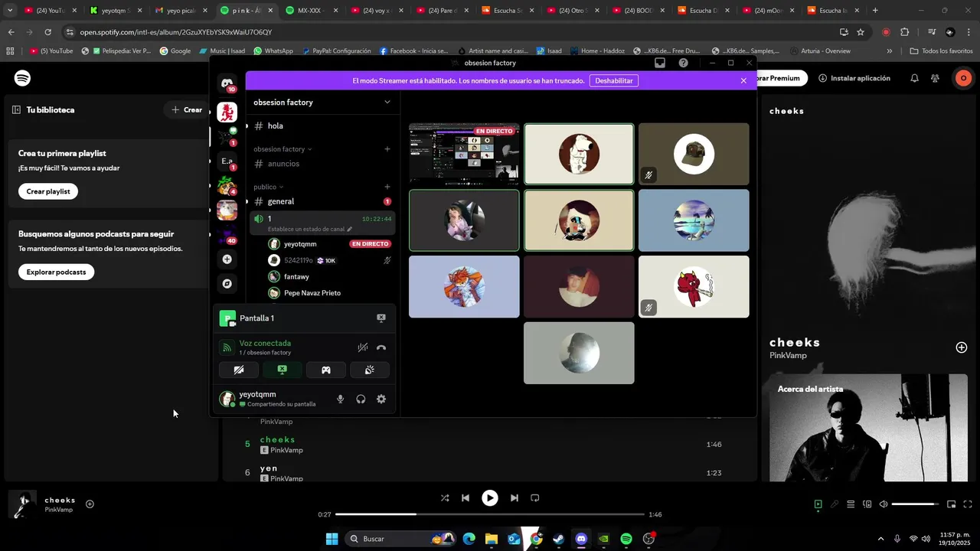Open Spotify queue icon
The height and width of the screenshot is (551, 980).
[851, 504]
